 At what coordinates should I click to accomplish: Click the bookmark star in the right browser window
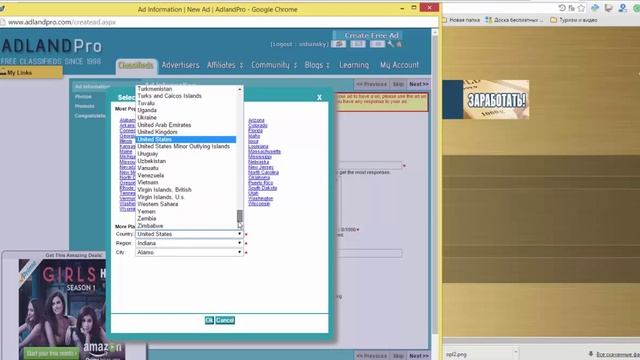(581, 8)
